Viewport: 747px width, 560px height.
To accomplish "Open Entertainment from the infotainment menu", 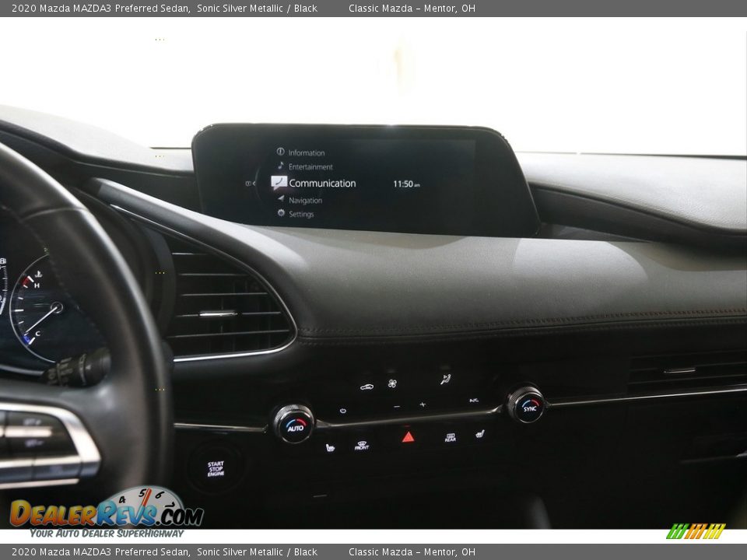I will pyautogui.click(x=310, y=166).
